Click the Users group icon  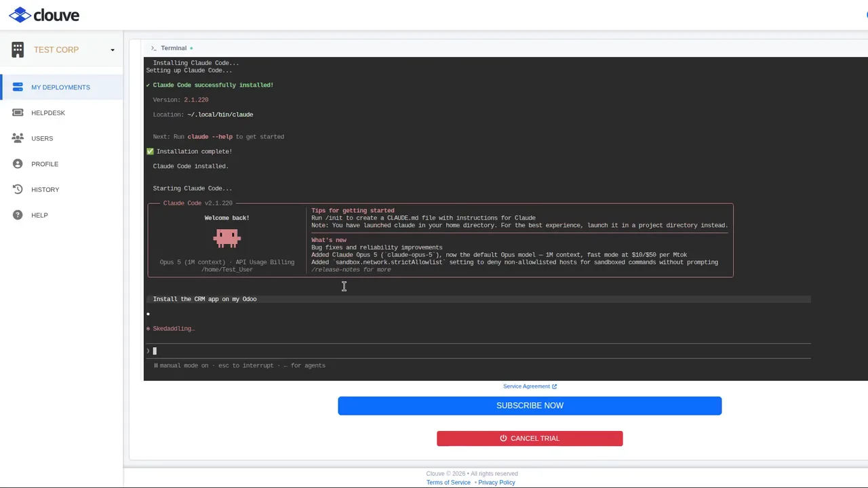[x=18, y=138]
